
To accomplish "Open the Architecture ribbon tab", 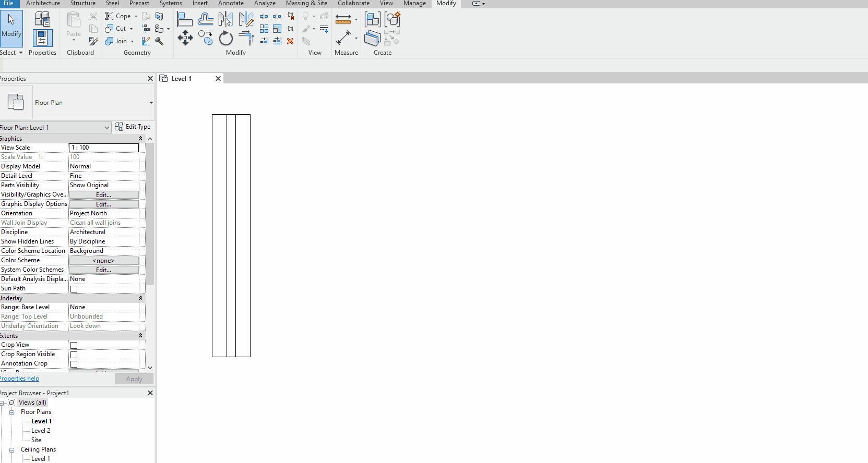I will pos(43,4).
